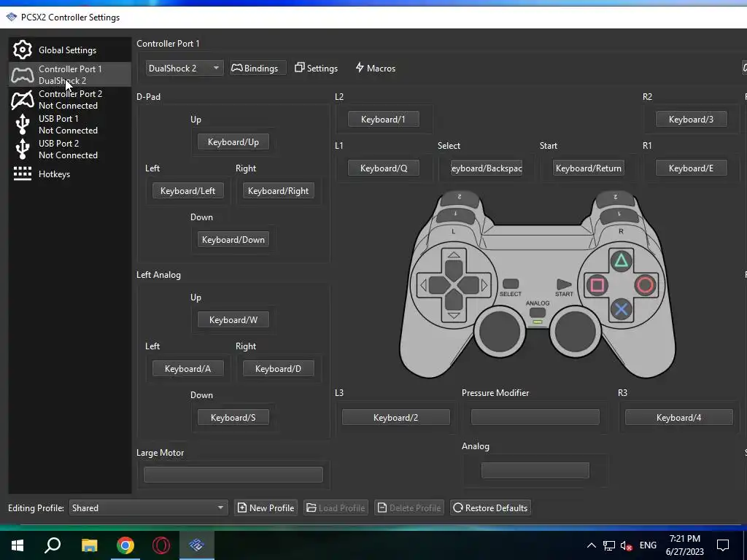Open taskbar search magnifier
Image resolution: width=747 pixels, height=560 pixels.
pos(53,545)
